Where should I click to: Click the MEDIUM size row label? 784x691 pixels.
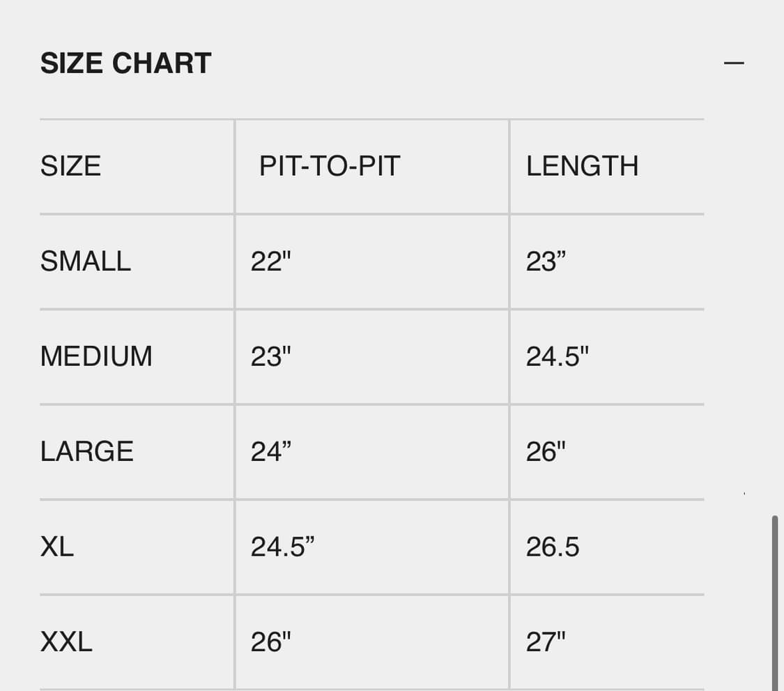coord(96,356)
